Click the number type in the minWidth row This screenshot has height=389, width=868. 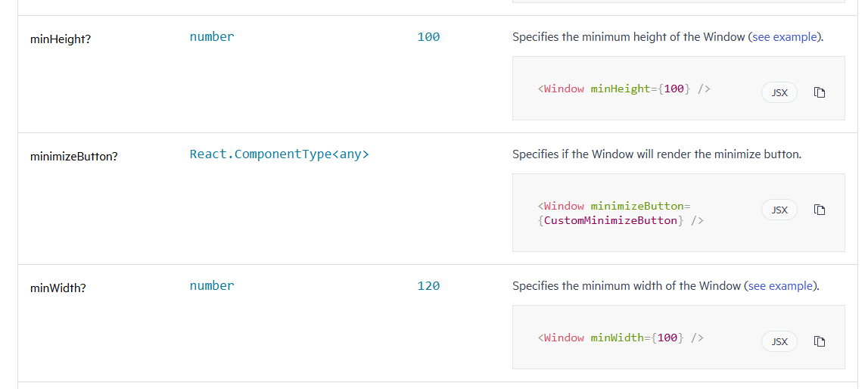tap(212, 285)
